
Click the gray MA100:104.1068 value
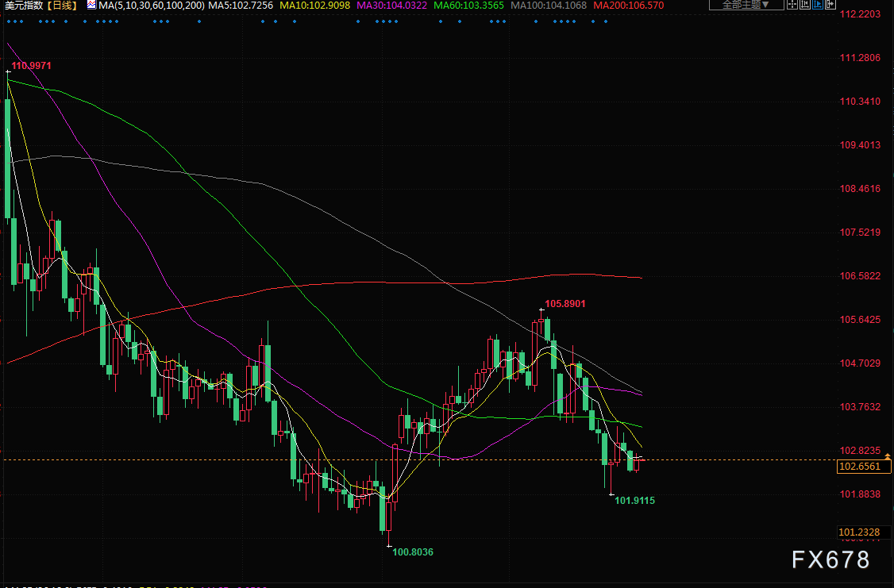coord(549,6)
